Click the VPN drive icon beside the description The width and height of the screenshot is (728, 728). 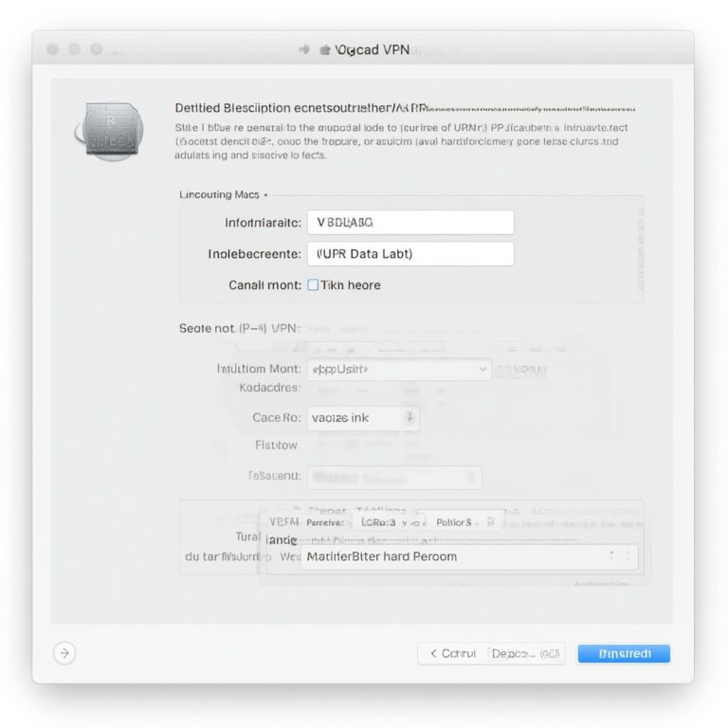(111, 131)
